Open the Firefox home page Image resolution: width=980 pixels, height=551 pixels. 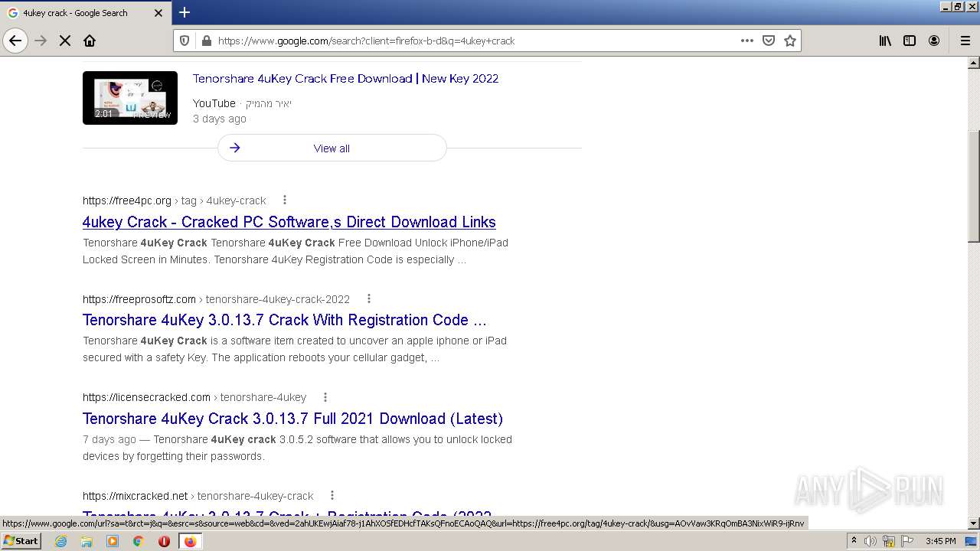click(90, 41)
